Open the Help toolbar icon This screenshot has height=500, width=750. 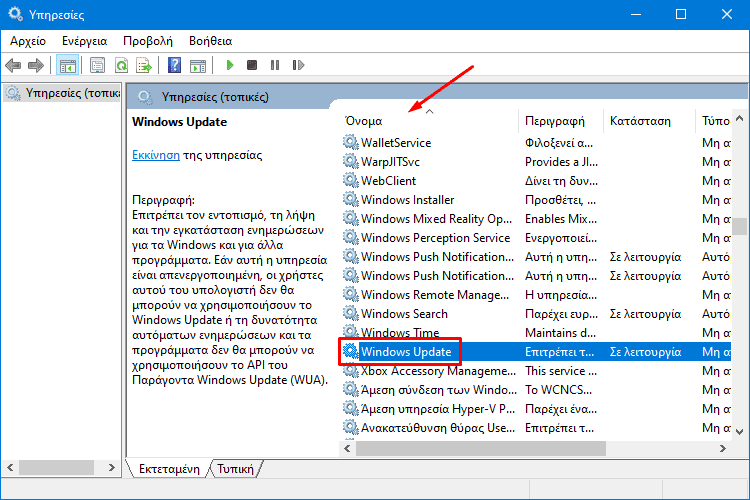click(175, 65)
